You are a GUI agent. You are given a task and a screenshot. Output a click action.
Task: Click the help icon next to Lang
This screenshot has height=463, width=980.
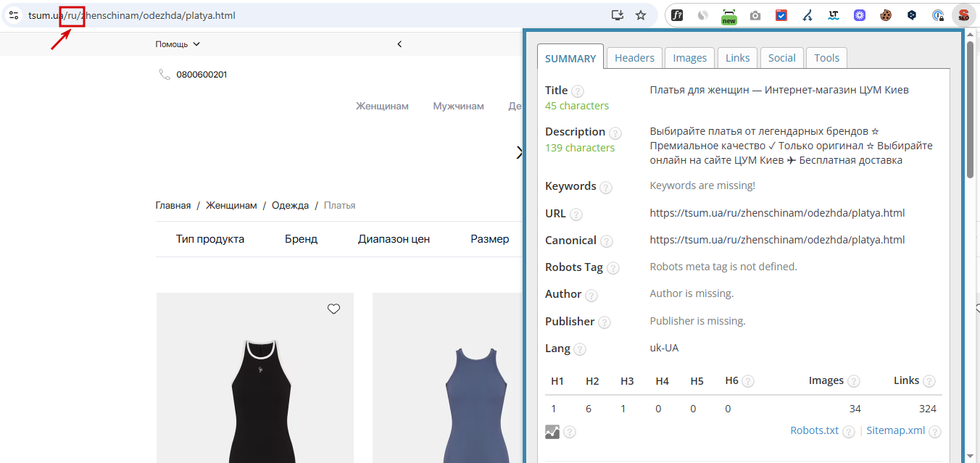pyautogui.click(x=580, y=349)
